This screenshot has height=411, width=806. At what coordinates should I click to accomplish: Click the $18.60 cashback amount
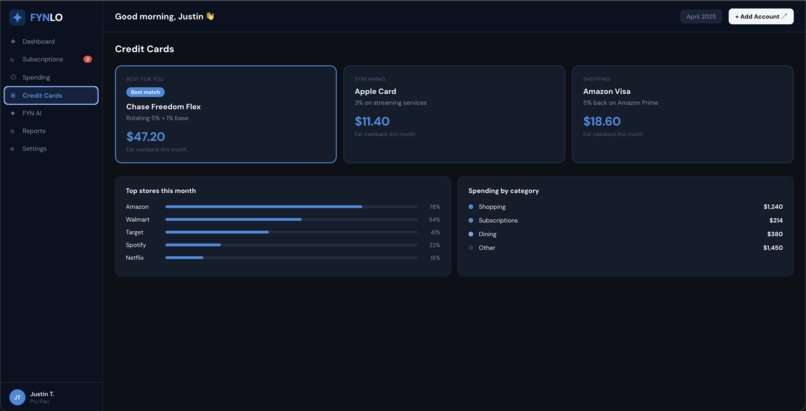(x=601, y=122)
